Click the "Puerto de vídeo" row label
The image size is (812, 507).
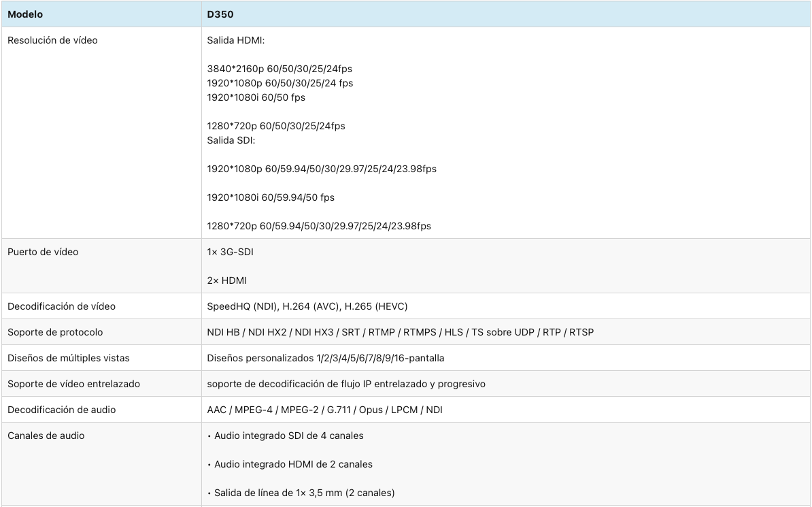43,252
